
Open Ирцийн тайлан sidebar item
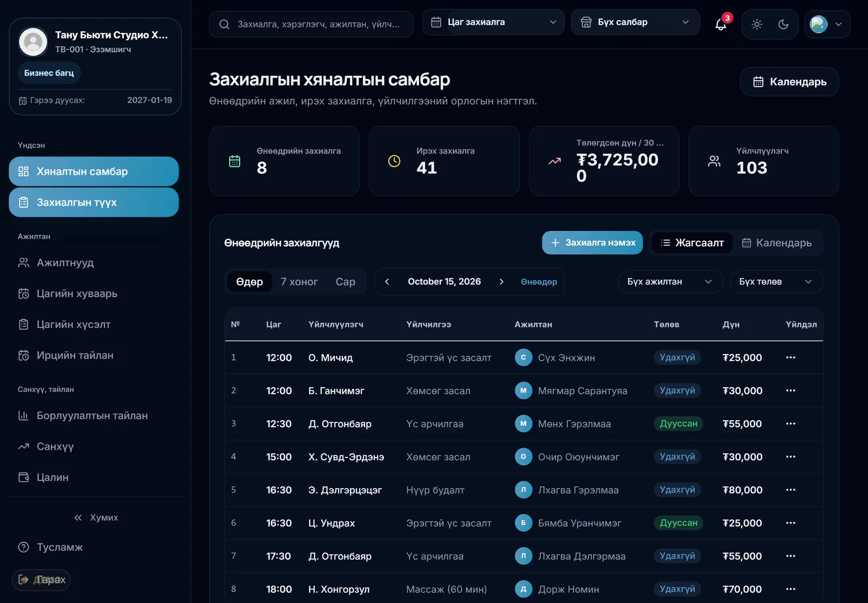coord(94,355)
